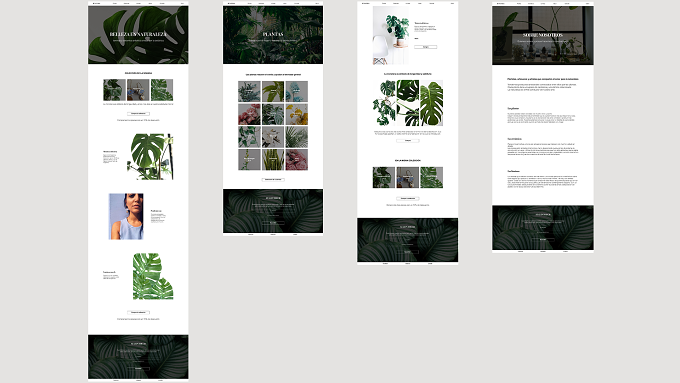The height and width of the screenshot is (383, 680).
Task: Click the pink flowers tile in Plantas grid's second row
Action: tap(249, 115)
